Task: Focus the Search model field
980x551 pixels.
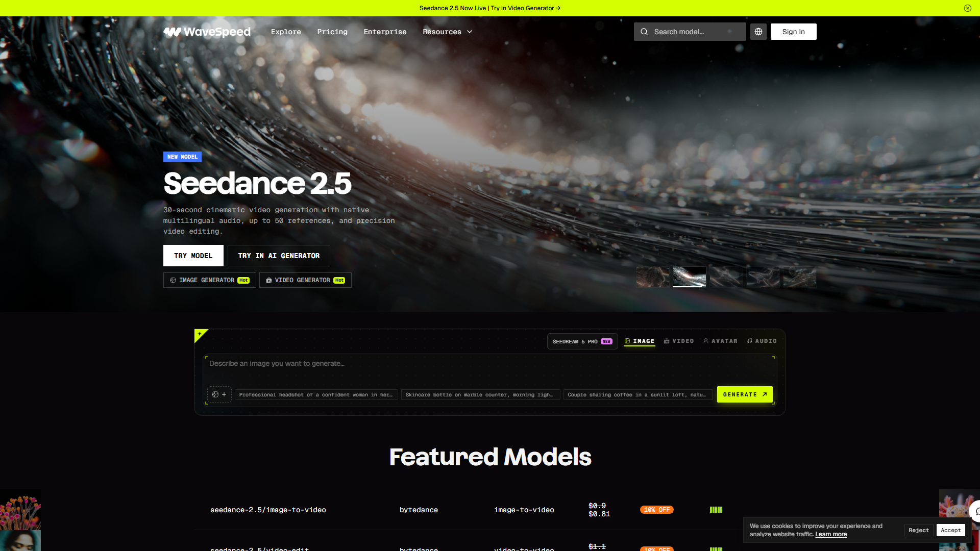Action: tap(690, 32)
